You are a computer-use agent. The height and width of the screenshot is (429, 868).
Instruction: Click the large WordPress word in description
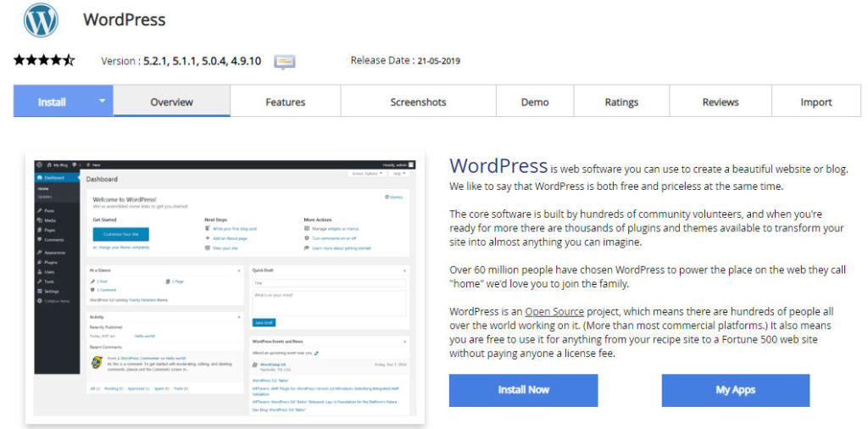[x=498, y=165]
